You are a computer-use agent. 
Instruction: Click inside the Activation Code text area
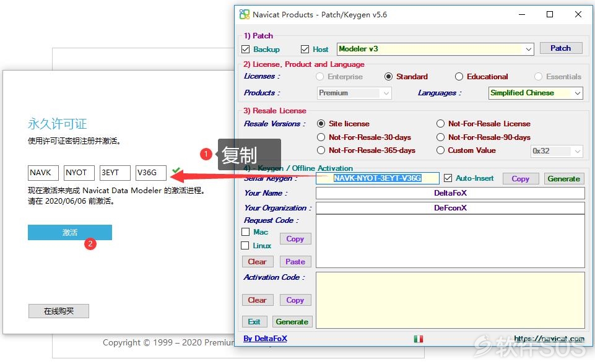(x=450, y=300)
